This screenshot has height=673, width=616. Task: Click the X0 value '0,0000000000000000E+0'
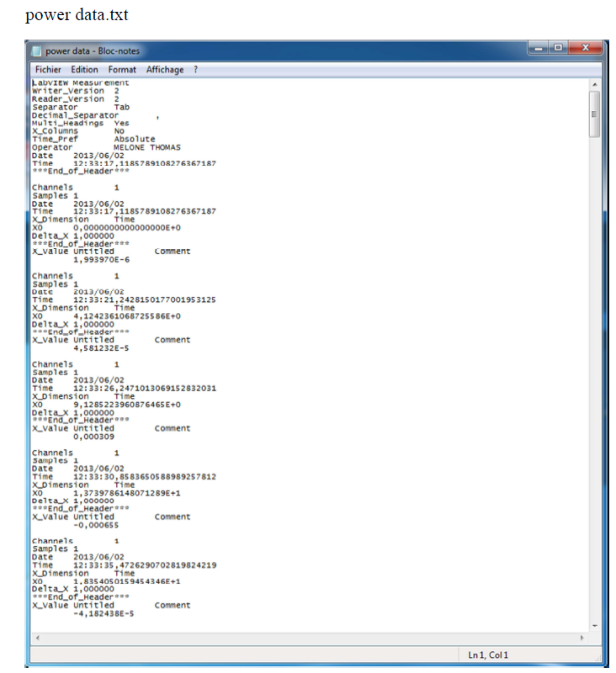pyautogui.click(x=127, y=227)
